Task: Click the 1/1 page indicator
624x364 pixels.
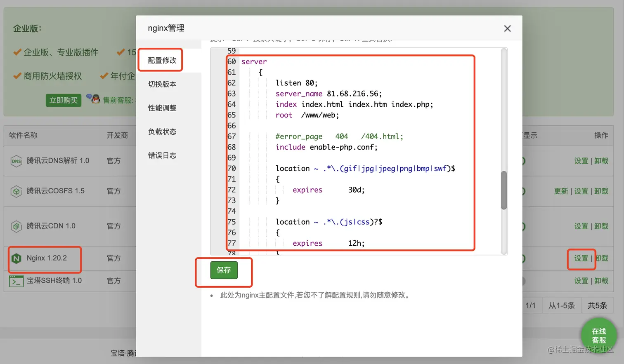Action: click(531, 305)
